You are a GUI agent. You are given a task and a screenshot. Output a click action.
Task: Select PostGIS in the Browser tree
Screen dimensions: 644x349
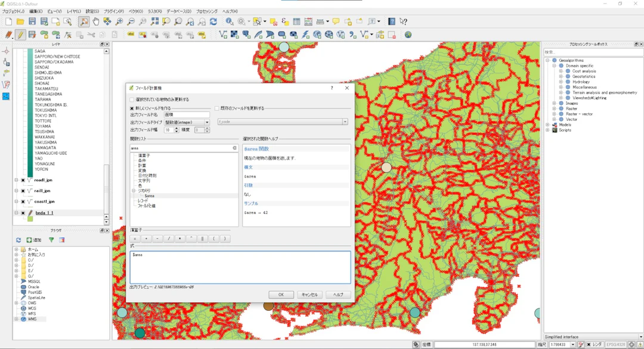[x=35, y=292]
